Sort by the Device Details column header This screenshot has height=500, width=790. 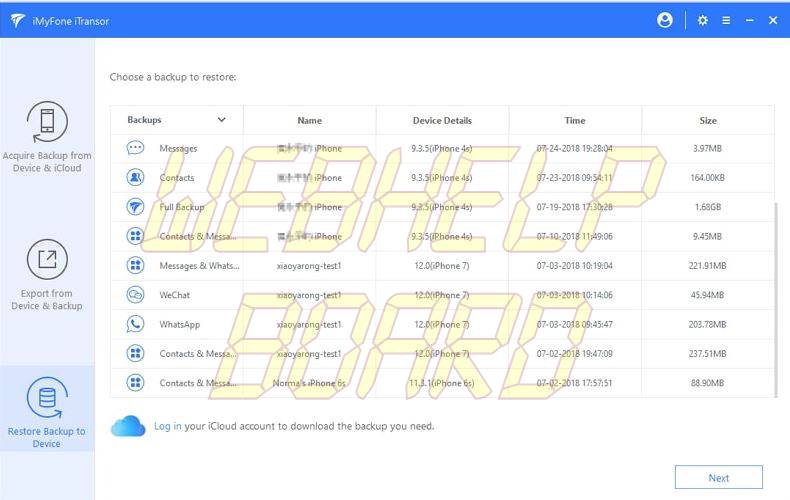click(442, 120)
